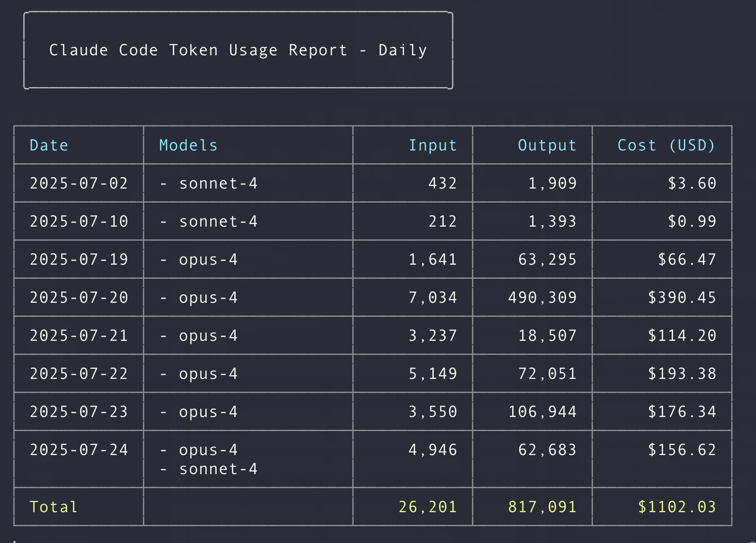This screenshot has height=543, width=756.
Task: Click the input value "3,237"
Action: [433, 335]
